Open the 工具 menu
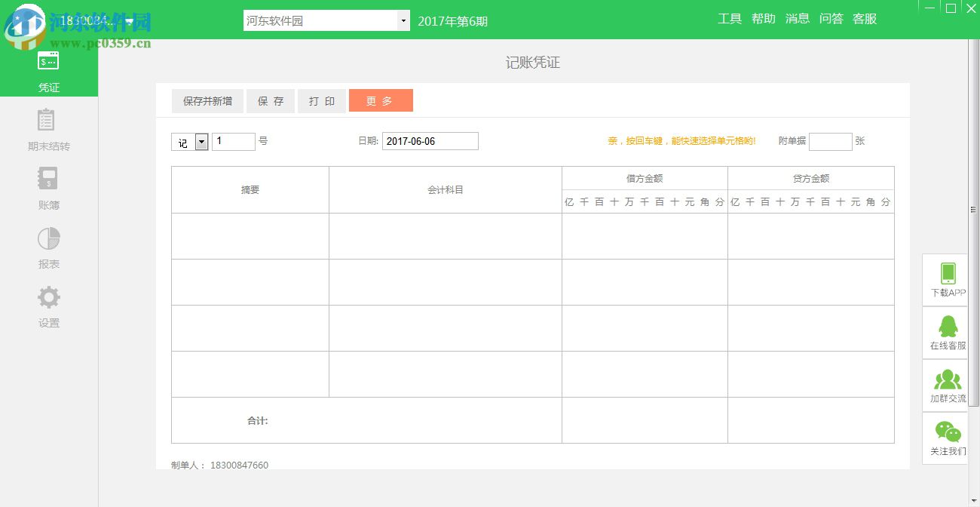Viewport: 980px width, 507px height. [x=730, y=19]
